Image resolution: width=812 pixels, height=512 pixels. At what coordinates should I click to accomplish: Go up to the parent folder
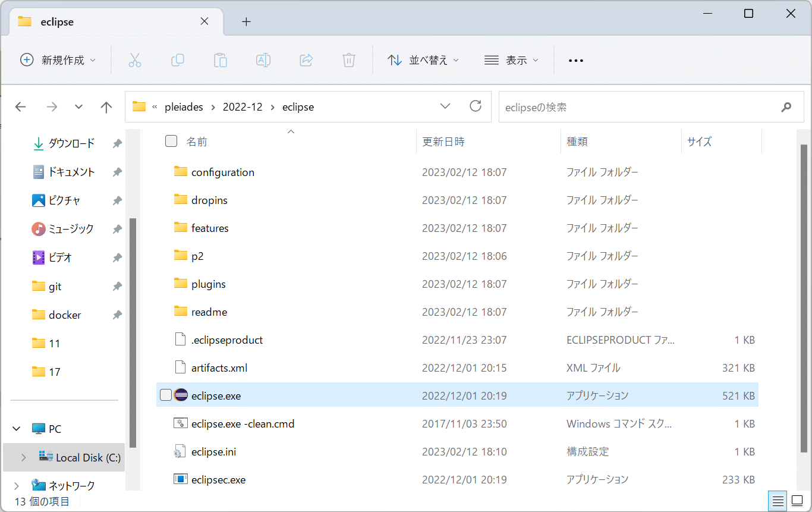(x=106, y=106)
